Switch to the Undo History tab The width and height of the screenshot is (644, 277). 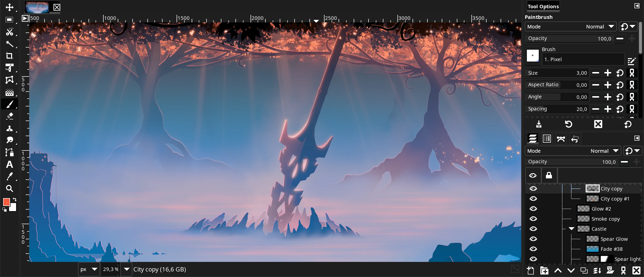[x=575, y=139]
